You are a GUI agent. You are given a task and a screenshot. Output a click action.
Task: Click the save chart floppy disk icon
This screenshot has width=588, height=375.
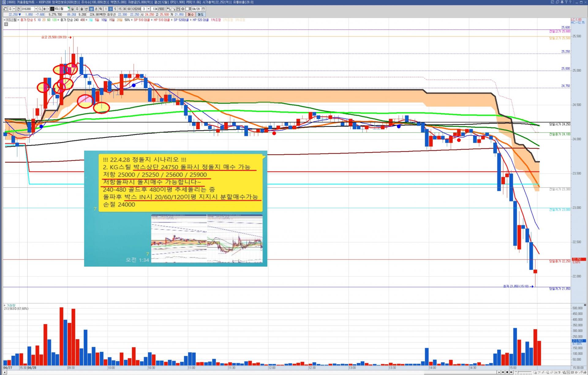tap(178, 9)
